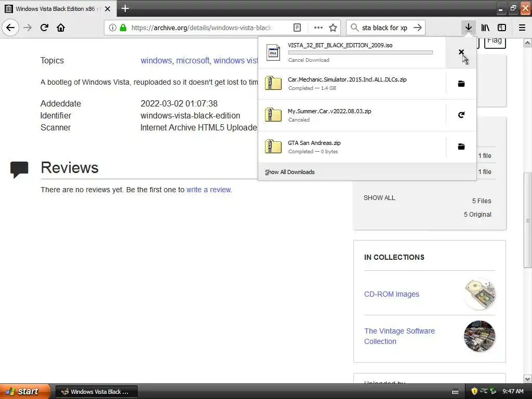Click the Reviews speech bubble icon

[19, 170]
